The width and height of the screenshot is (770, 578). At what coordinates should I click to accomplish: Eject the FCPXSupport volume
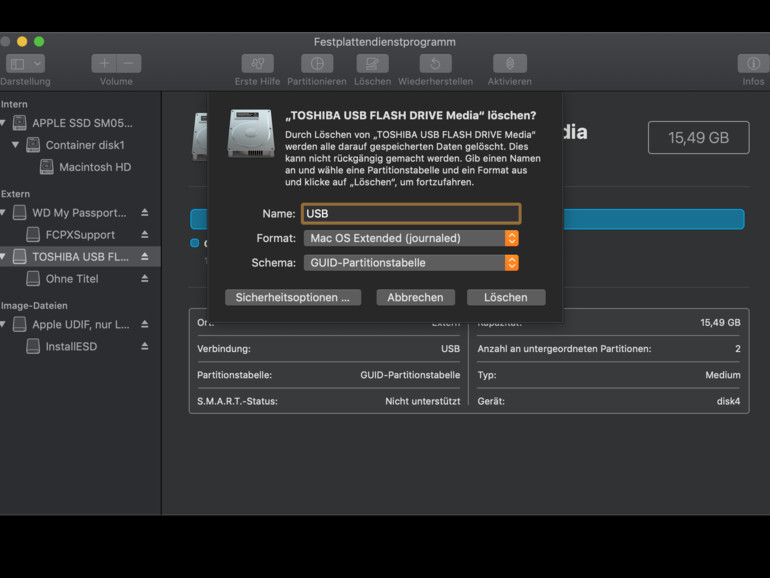point(144,235)
